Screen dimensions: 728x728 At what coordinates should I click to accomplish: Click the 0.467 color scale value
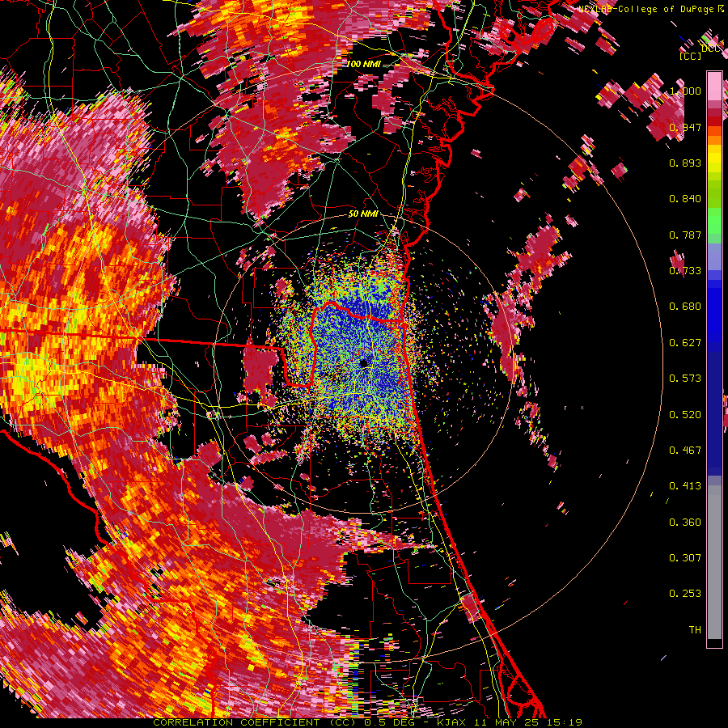click(685, 451)
